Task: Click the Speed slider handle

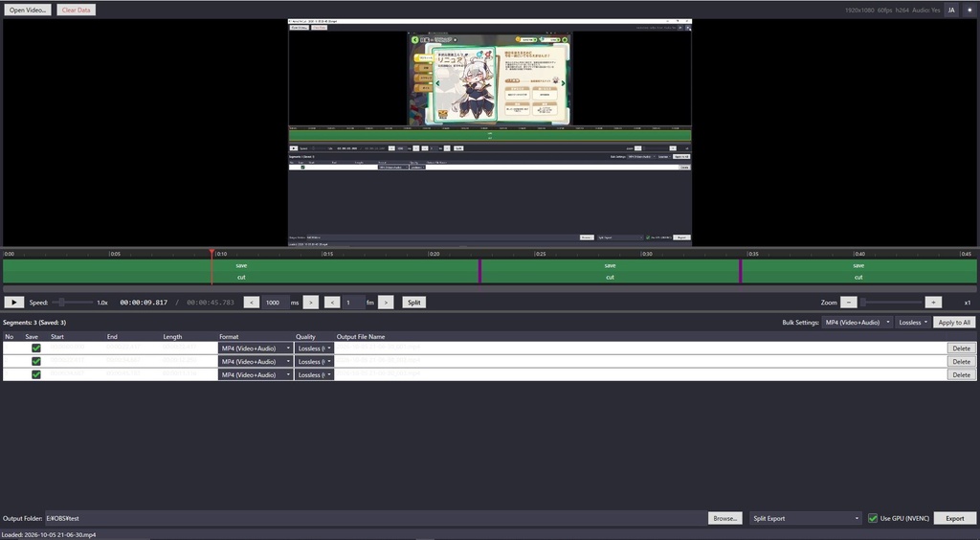Action: pyautogui.click(x=62, y=303)
